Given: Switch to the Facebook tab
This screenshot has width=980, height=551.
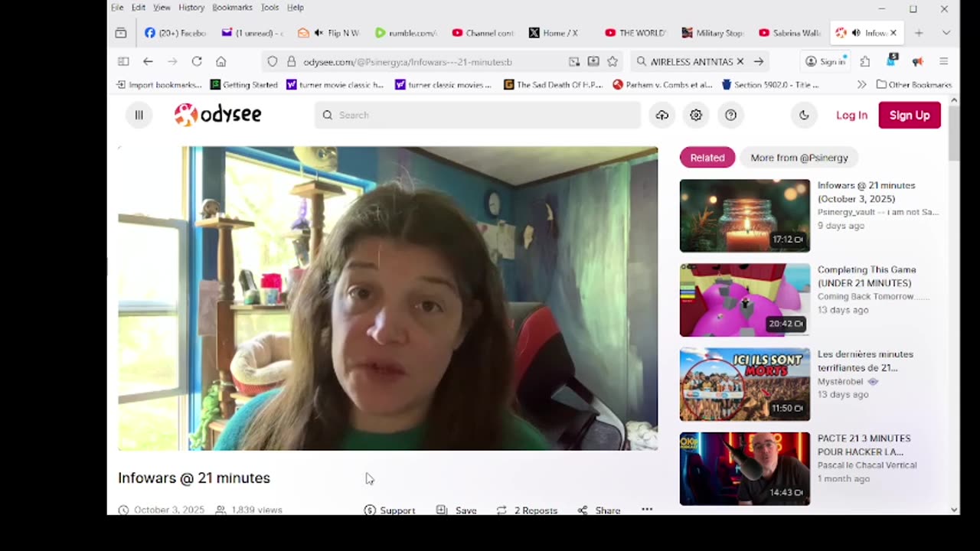Looking at the screenshot, I should (175, 33).
